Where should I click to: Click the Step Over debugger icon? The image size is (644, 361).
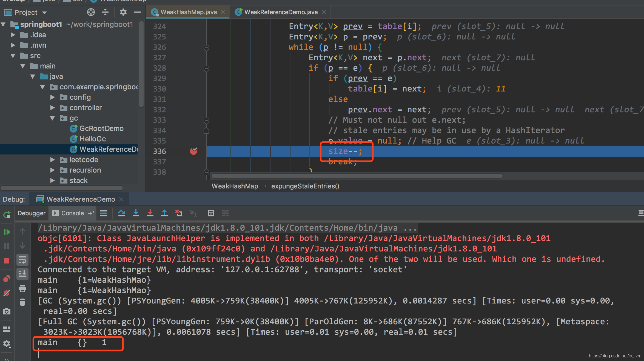[x=122, y=213]
